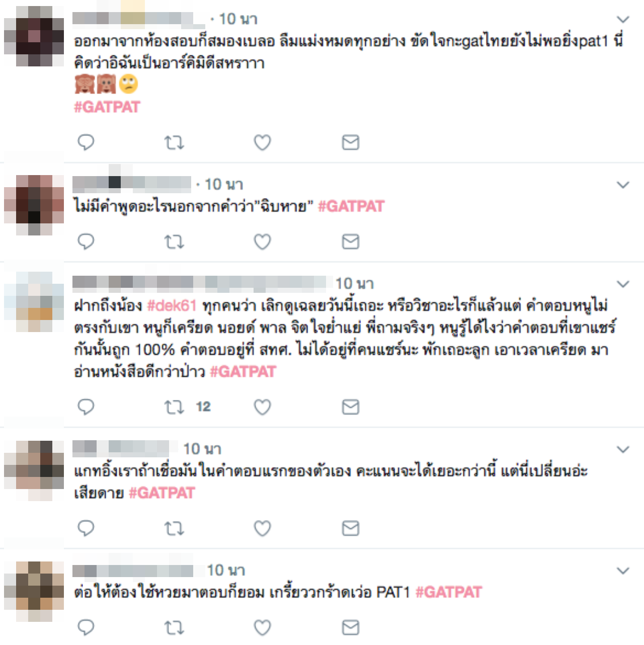Open the "10 นา" timestamp of the bottom tweet
Viewport: 644px width, 645px height.
point(226,571)
